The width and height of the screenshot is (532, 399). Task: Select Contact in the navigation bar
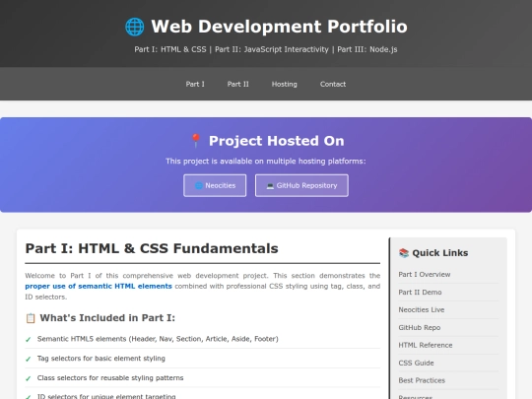[x=333, y=84]
